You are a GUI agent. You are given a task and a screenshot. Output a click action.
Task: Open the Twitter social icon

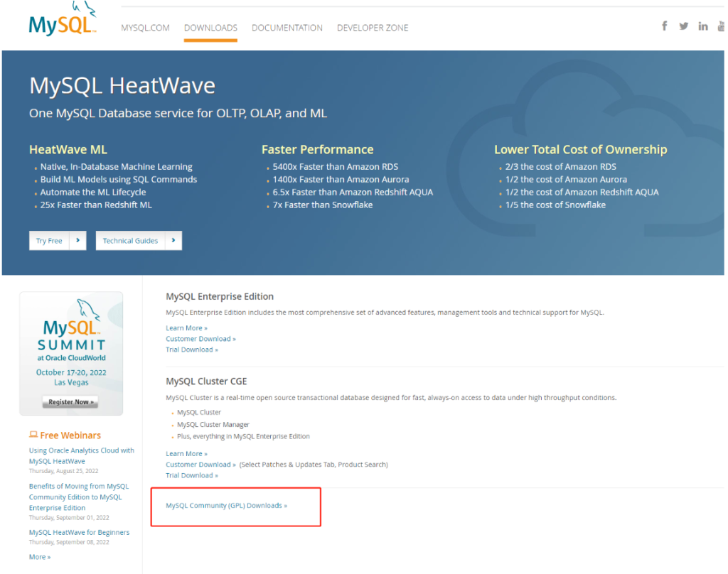pyautogui.click(x=683, y=26)
